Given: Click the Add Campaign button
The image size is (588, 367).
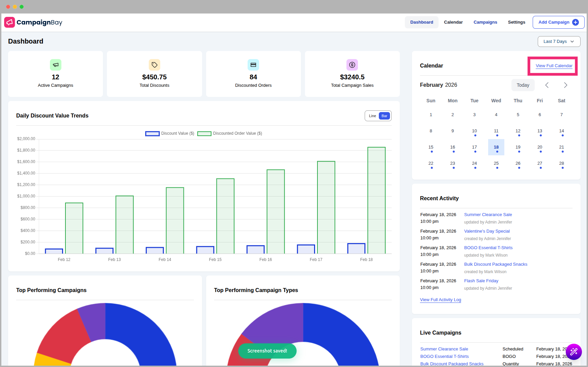Looking at the screenshot, I should [558, 22].
